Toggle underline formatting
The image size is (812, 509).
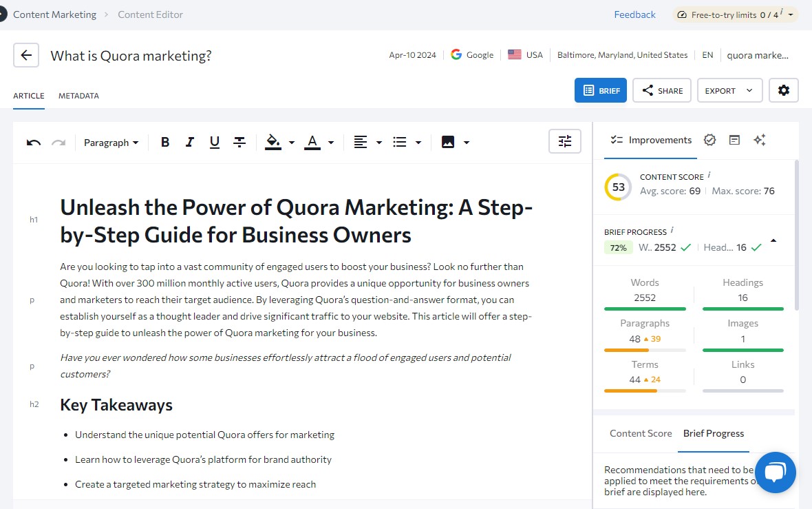pyautogui.click(x=215, y=142)
